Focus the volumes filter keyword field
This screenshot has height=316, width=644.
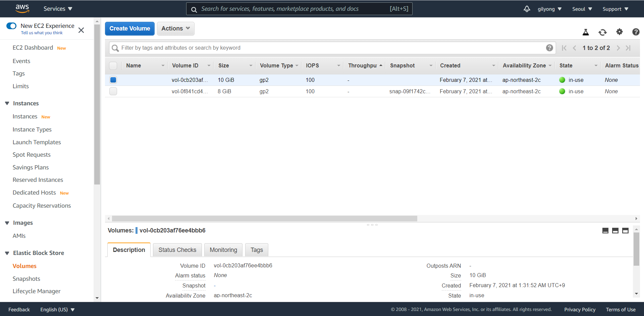pos(332,48)
